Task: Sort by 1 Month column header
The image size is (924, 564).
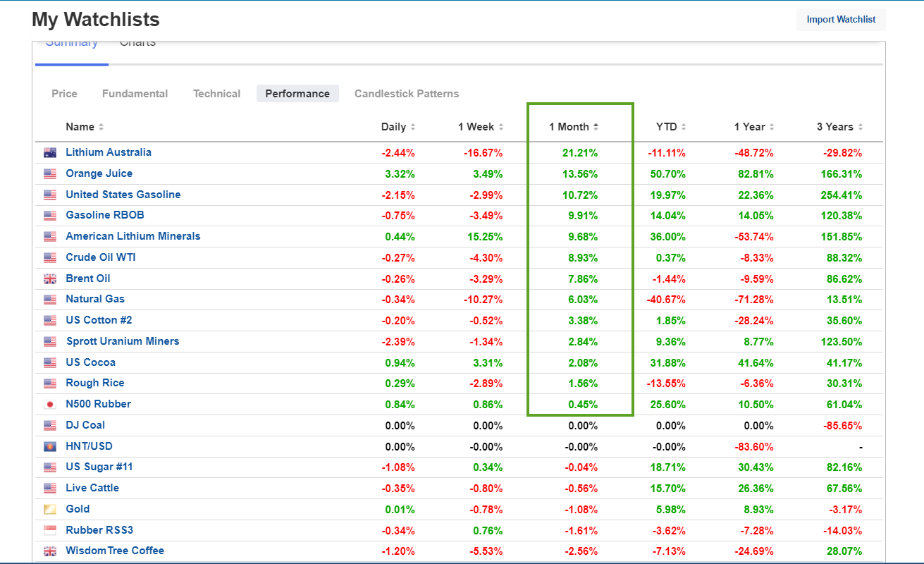Action: coord(574,127)
